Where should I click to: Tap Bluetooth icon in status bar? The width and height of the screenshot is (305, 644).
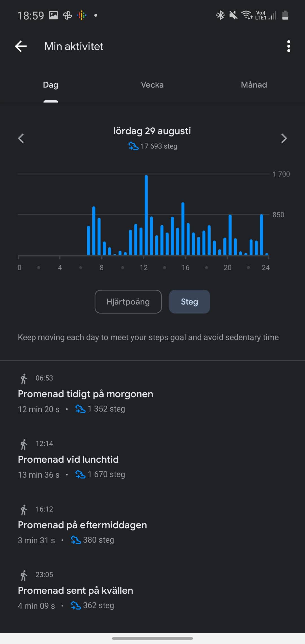click(x=220, y=15)
